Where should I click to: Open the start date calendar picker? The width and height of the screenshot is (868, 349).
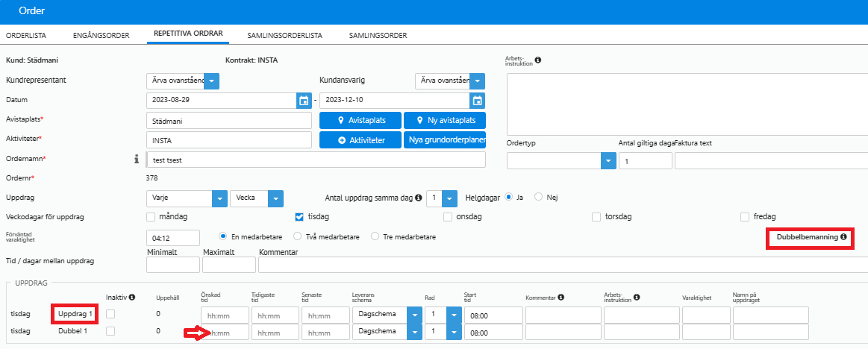pyautogui.click(x=303, y=101)
